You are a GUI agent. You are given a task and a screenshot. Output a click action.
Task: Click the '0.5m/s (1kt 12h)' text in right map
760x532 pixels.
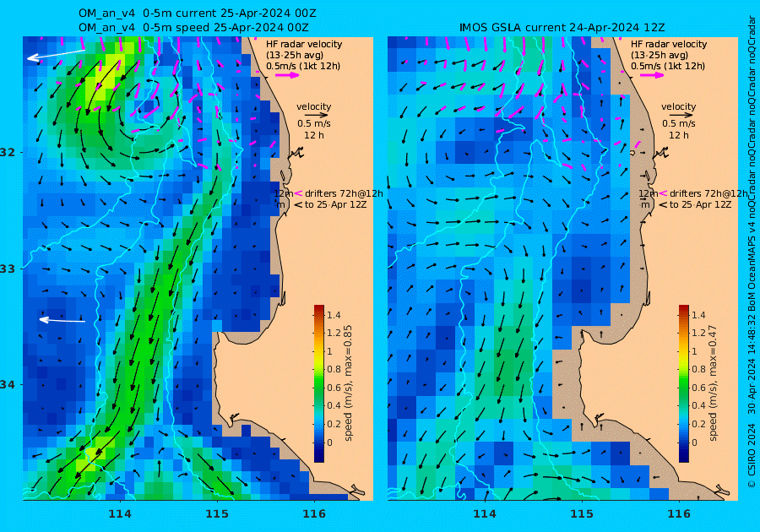[x=667, y=66]
